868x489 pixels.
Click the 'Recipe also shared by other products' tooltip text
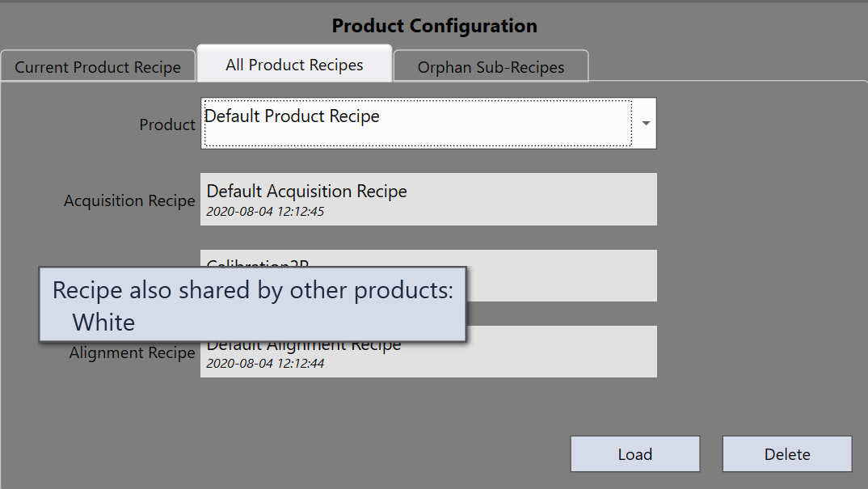(252, 291)
